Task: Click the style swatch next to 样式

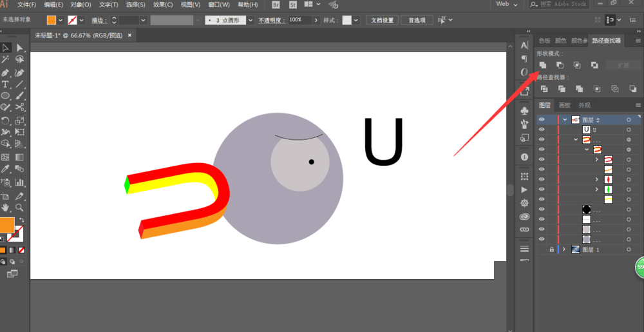Action: point(347,20)
